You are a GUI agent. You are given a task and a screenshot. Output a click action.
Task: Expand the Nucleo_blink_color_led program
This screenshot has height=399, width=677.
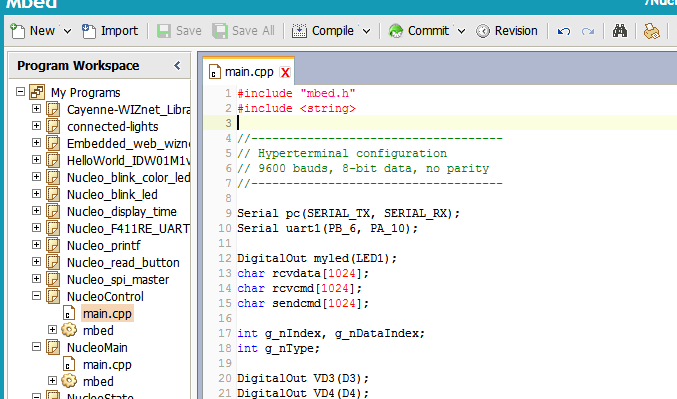(37, 177)
